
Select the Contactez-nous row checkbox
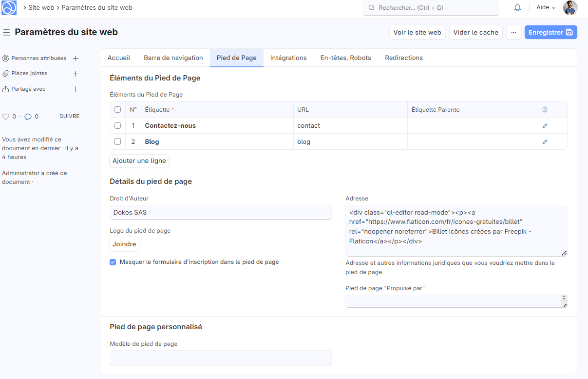[x=117, y=125]
